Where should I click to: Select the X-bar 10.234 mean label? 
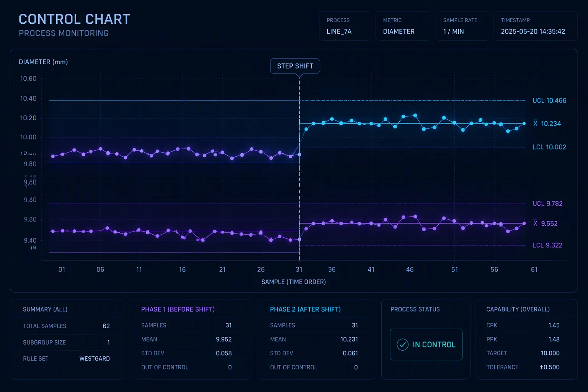547,124
